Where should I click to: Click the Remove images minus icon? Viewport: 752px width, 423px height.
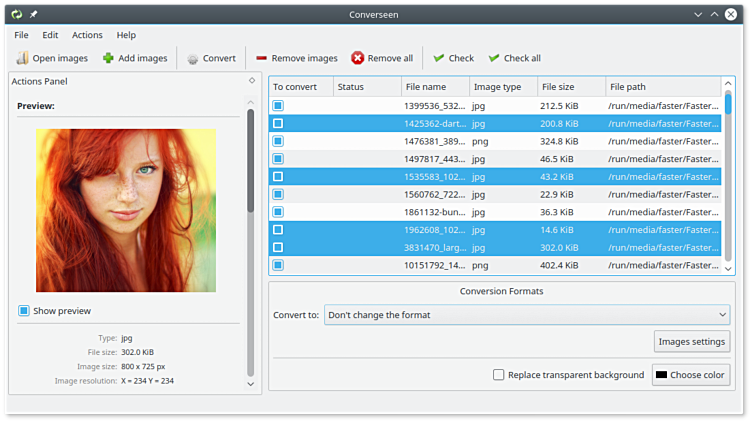261,58
